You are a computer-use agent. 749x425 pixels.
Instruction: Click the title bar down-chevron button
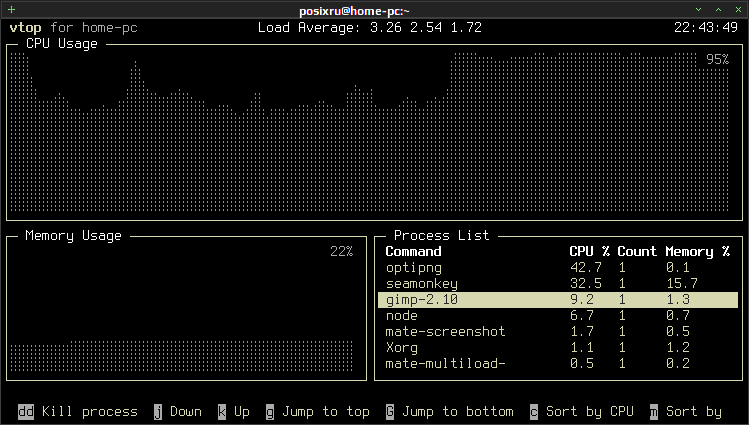(x=698, y=10)
